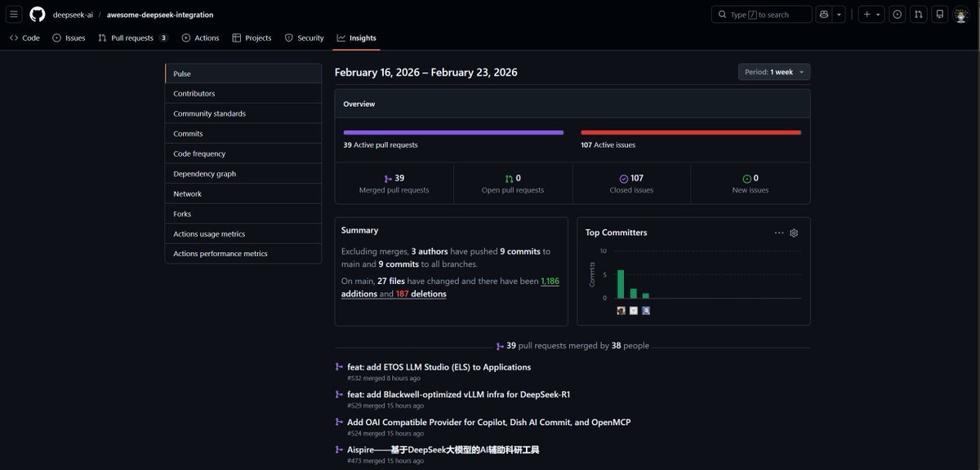Open the issues inbox icon in header
980x470 pixels.
coord(898,15)
